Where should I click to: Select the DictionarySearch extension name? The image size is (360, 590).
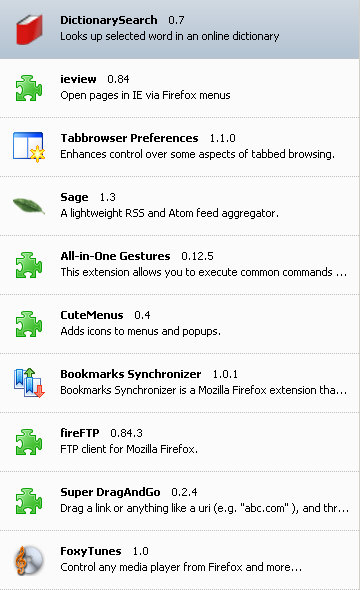(109, 20)
